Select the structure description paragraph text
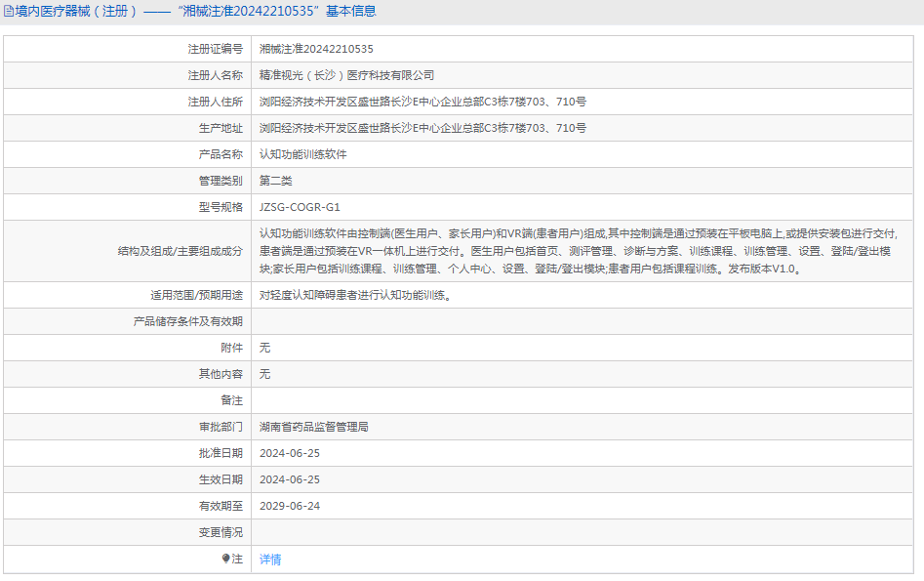The image size is (924, 581). [x=579, y=251]
